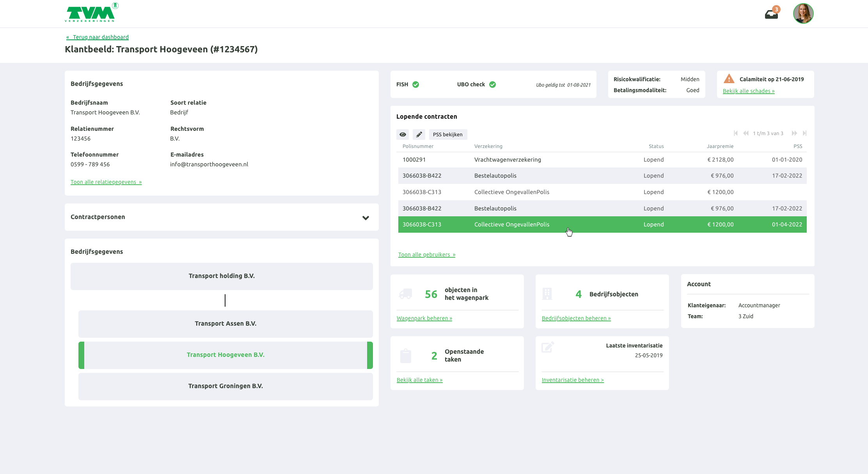Click the TVM Verzekeringen logo
Screen dimensions: 868x474
pyautogui.click(x=91, y=13)
